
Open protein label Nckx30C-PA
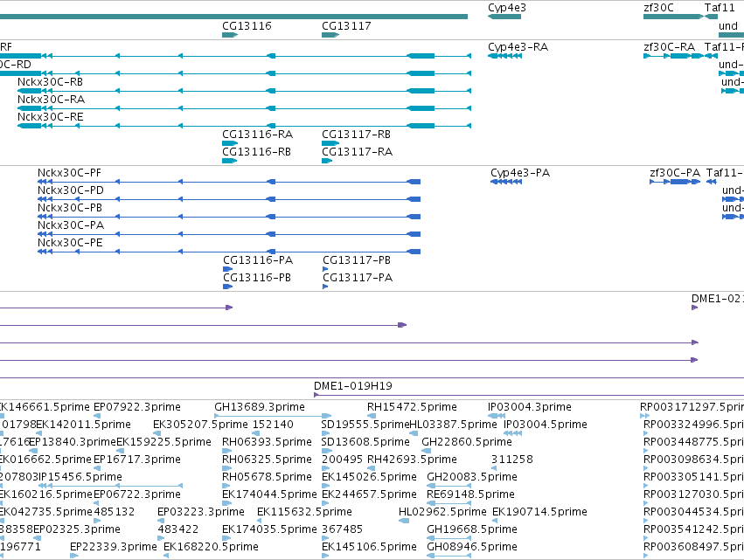(x=71, y=225)
